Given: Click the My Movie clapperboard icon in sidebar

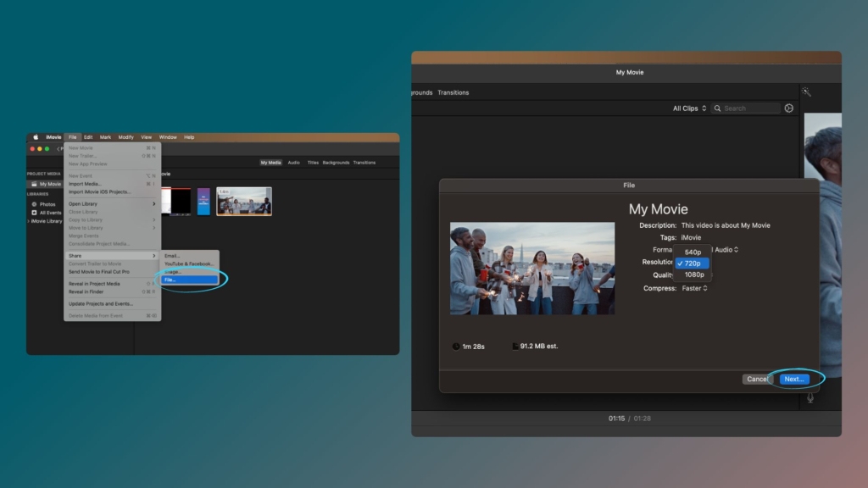Looking at the screenshot, I should click(34, 184).
